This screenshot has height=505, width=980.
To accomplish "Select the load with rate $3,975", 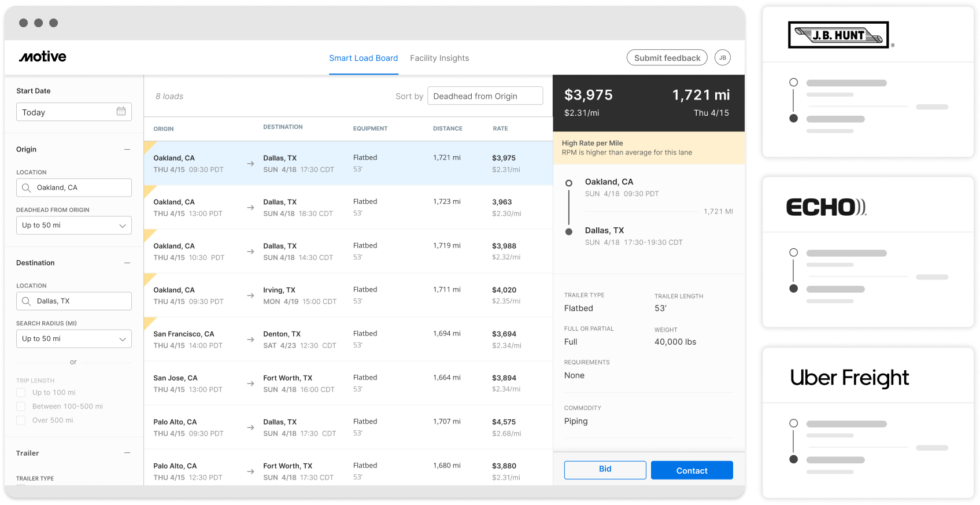I will coord(348,163).
